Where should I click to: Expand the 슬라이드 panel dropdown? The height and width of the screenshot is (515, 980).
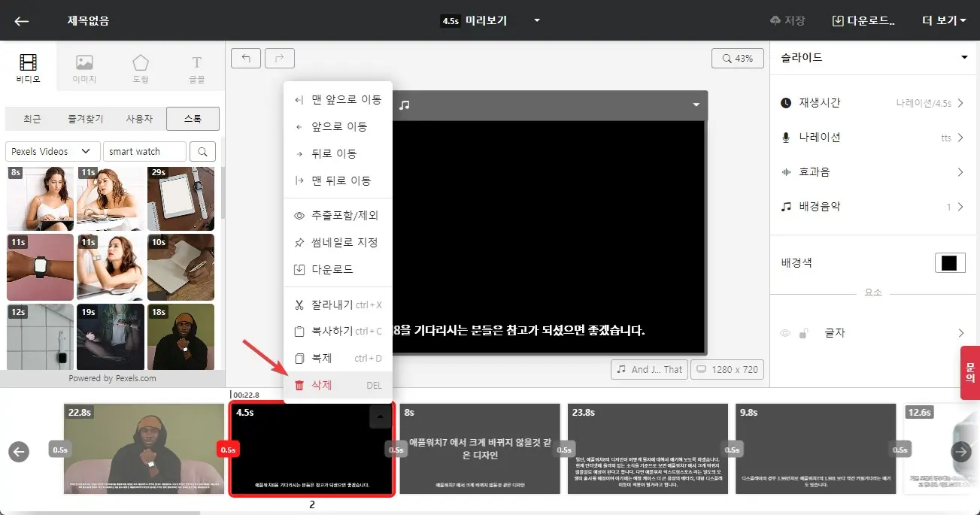(963, 57)
